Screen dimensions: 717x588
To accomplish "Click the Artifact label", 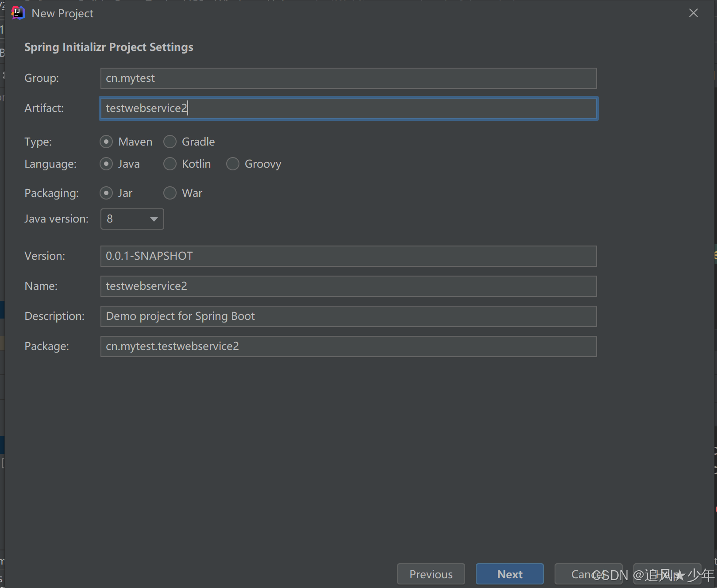I will point(44,108).
